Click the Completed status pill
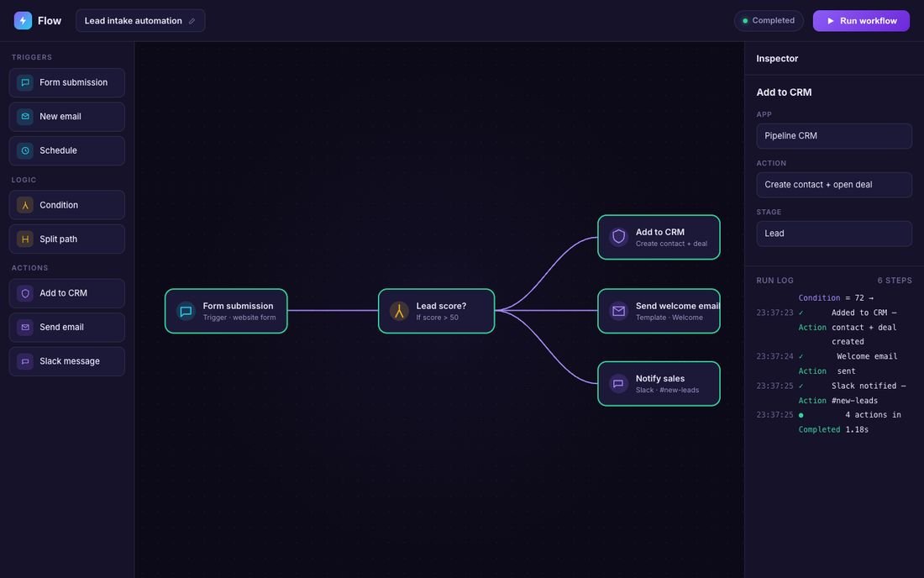924x578 pixels. point(769,21)
